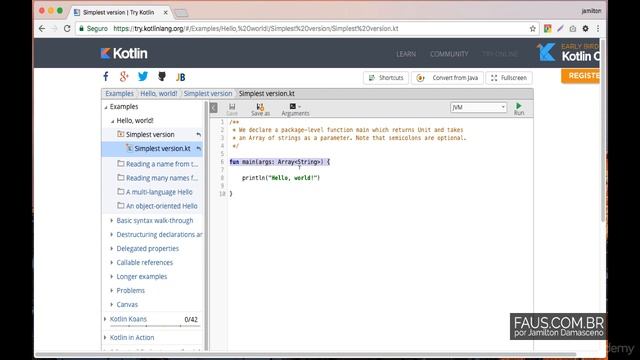Click the Kotlin Koans progress bar
Viewport: 640px width, 360px height.
click(155, 326)
